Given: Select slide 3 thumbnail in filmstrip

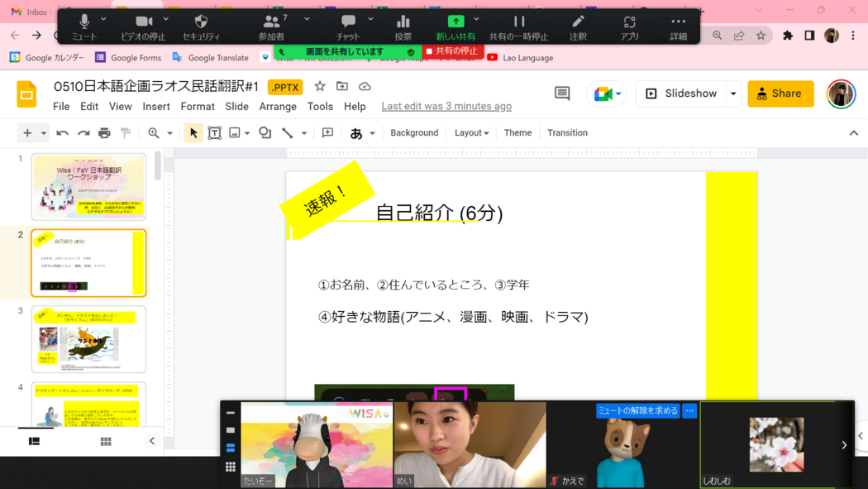Looking at the screenshot, I should click(88, 339).
